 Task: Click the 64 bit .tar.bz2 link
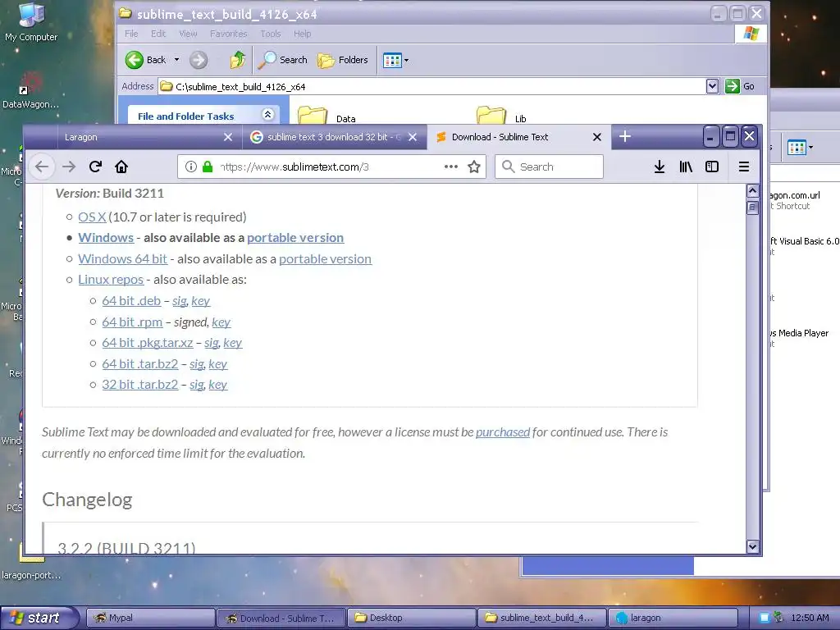coord(139,363)
